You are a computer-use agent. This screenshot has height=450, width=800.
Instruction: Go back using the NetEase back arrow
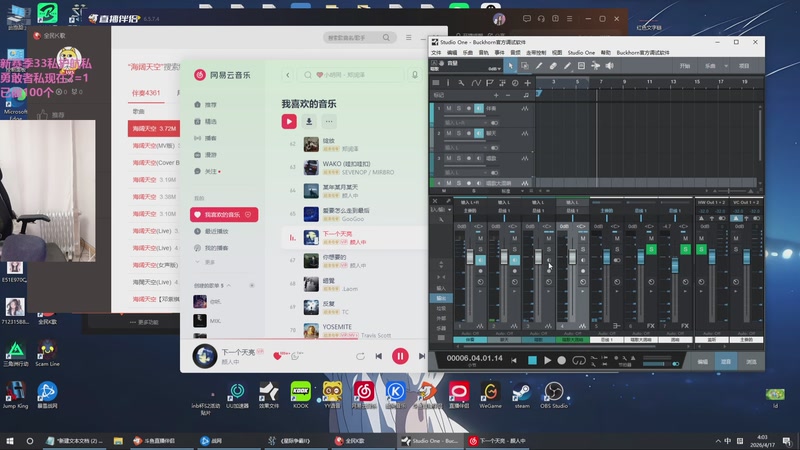[288, 75]
